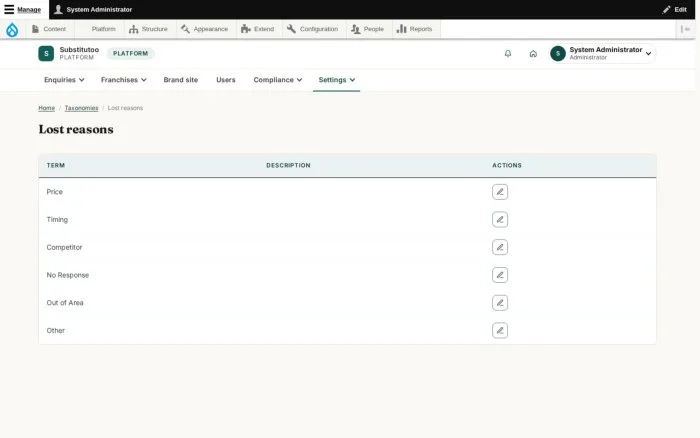
Task: Edit the No Response term
Action: [x=500, y=275]
